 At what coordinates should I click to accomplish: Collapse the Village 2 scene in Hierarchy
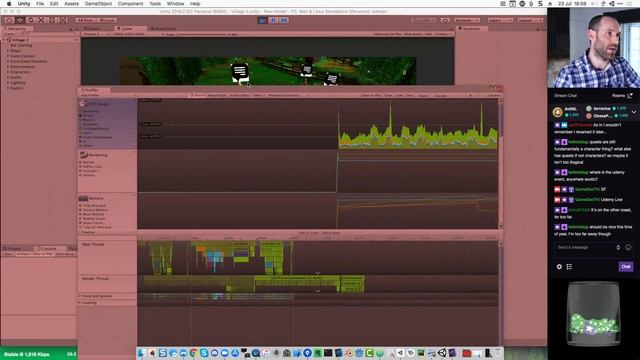click(x=4, y=40)
